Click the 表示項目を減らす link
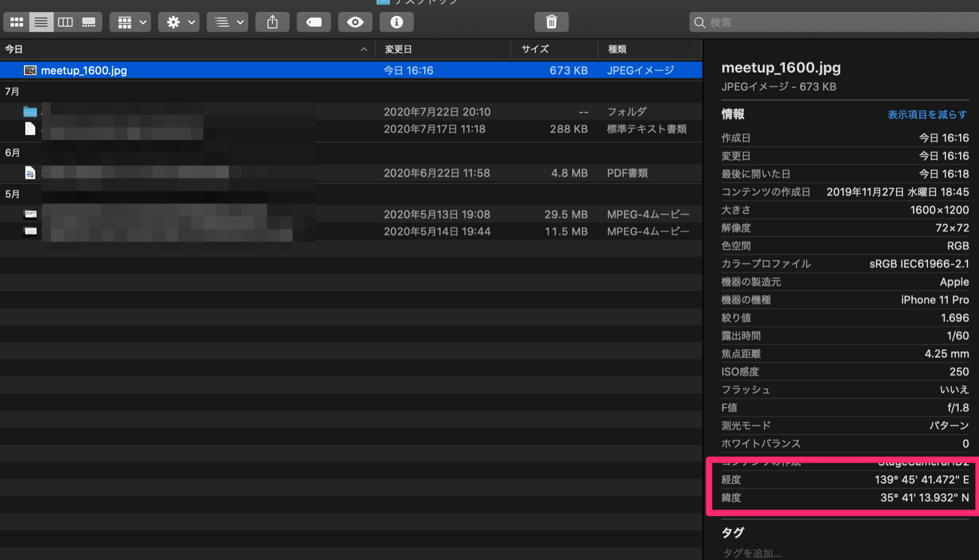The height and width of the screenshot is (560, 979). click(927, 115)
